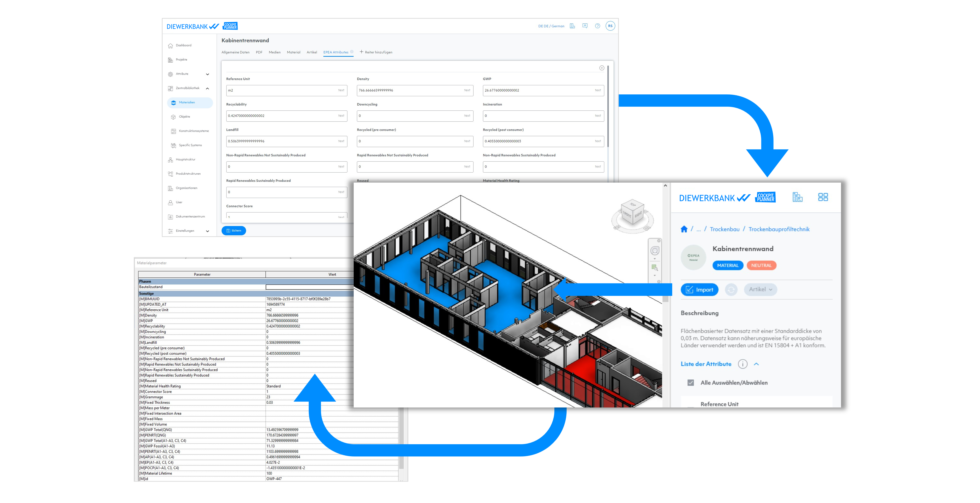Click the home icon in breadcrumb
This screenshot has width=980, height=503.
pos(684,229)
